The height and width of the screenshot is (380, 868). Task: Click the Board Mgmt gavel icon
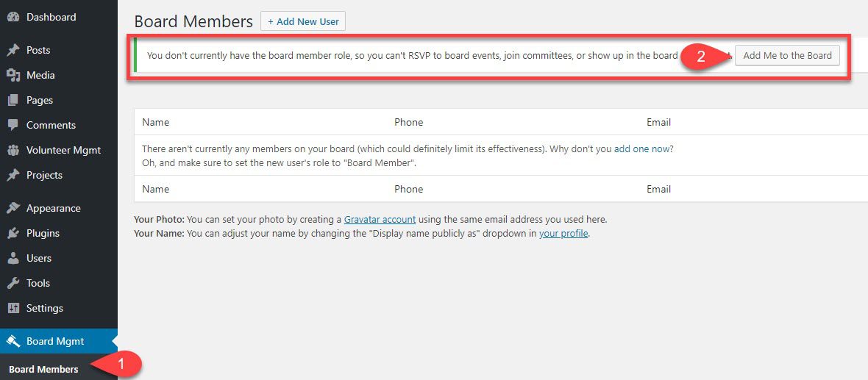tap(13, 341)
